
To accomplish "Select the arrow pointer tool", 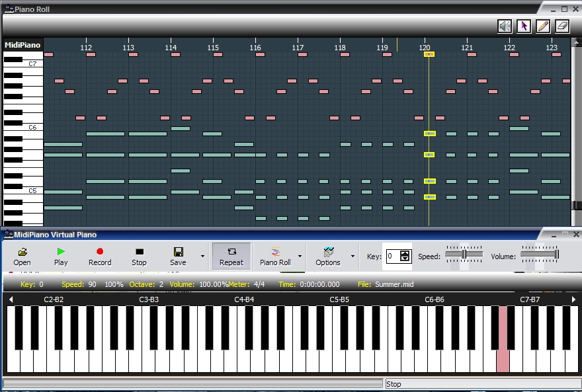I will pos(524,26).
